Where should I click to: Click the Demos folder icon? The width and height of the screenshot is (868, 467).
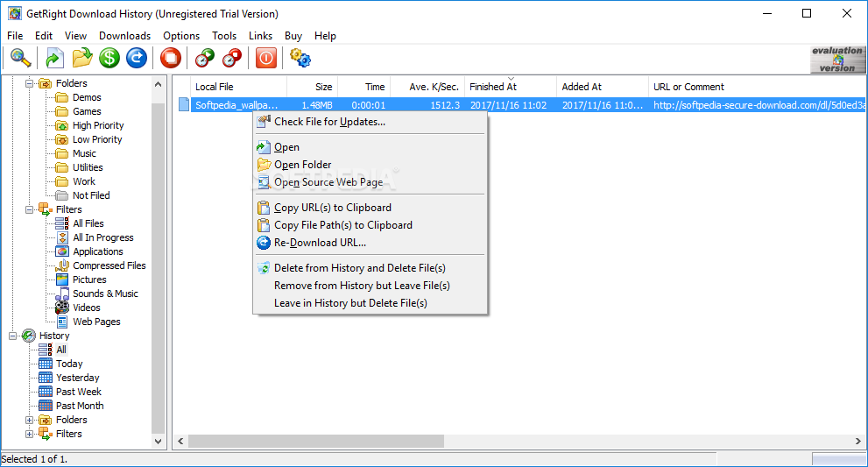(x=62, y=97)
